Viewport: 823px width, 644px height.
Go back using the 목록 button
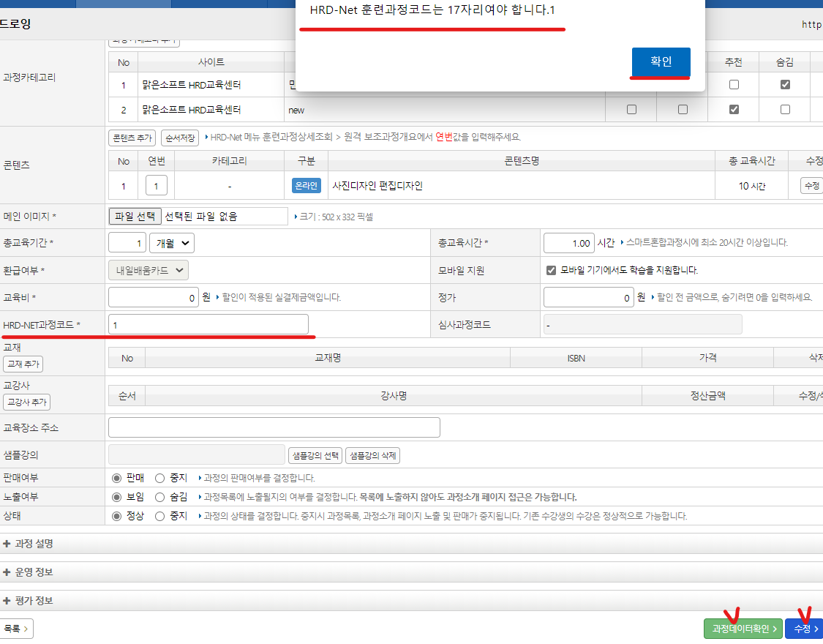coord(16,629)
